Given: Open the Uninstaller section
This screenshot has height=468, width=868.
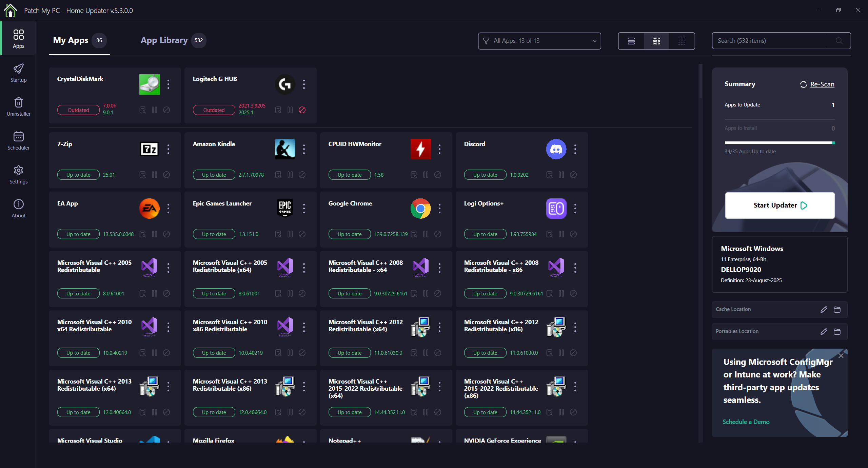Looking at the screenshot, I should (18, 107).
